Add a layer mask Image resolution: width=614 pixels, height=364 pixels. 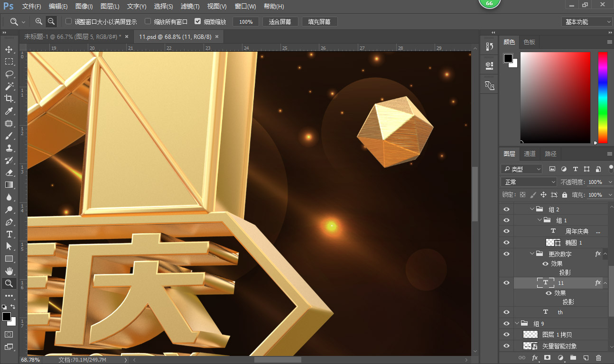point(547,358)
